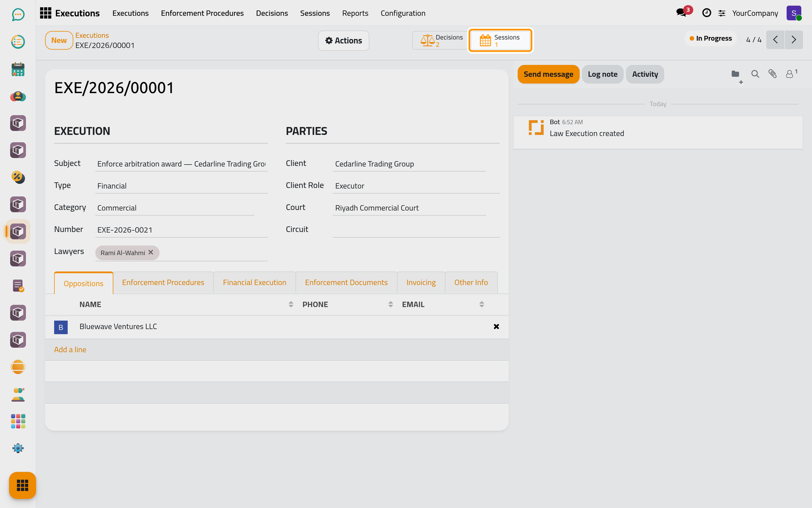This screenshot has height=508, width=812.
Task: Attach files using the paperclip icon
Action: click(773, 74)
